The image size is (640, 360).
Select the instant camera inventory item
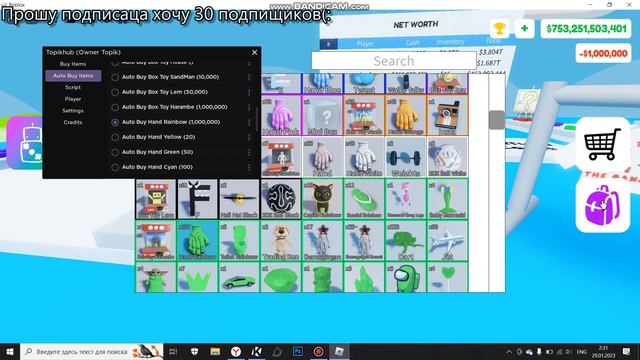pos(447,116)
